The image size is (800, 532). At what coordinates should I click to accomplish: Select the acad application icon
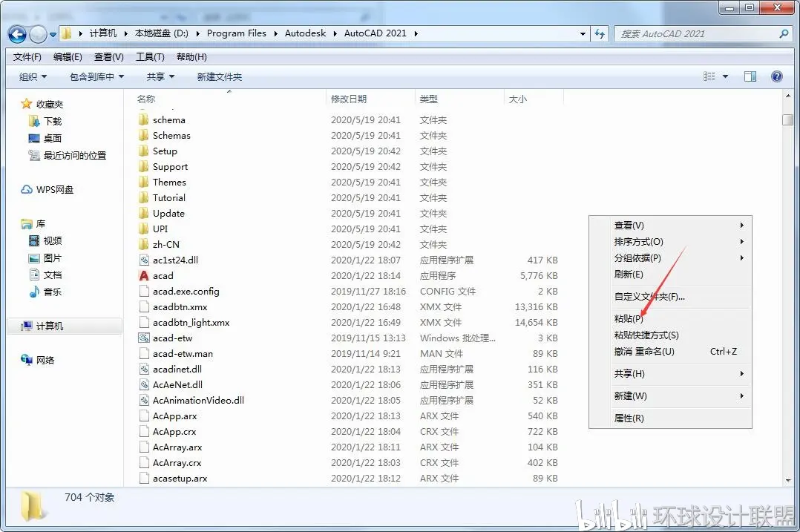(x=144, y=275)
